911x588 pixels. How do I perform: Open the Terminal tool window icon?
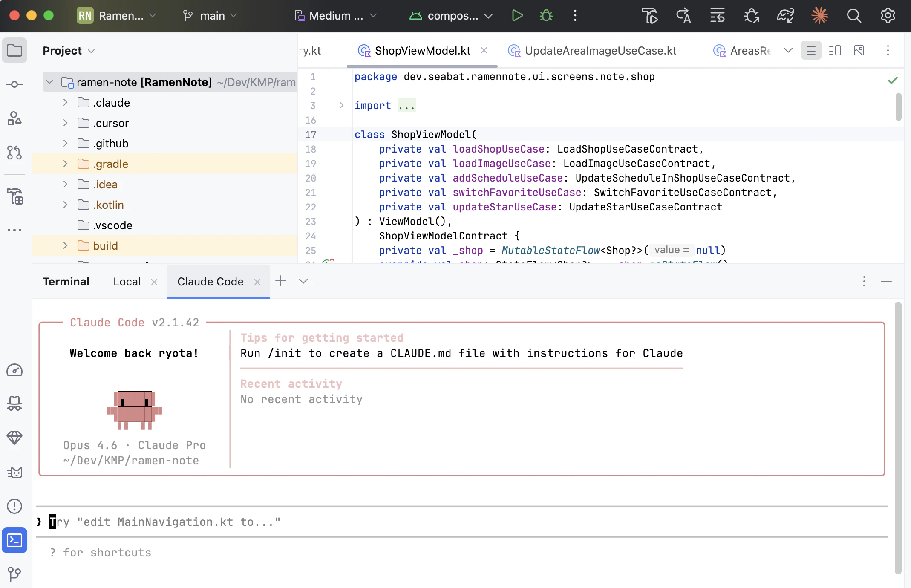coord(14,540)
